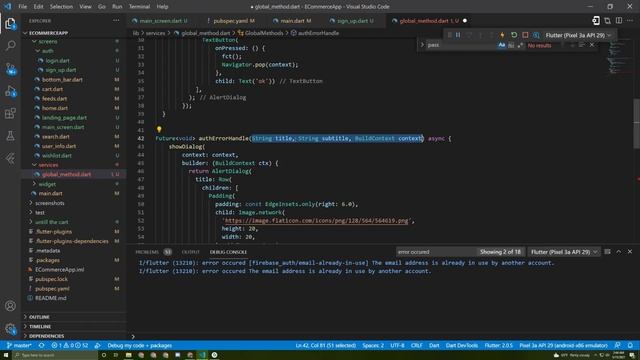Image resolution: width=640 pixels, height=360 pixels.
Task: Click Dart DevTools in status bar
Action: pyautogui.click(x=462, y=345)
